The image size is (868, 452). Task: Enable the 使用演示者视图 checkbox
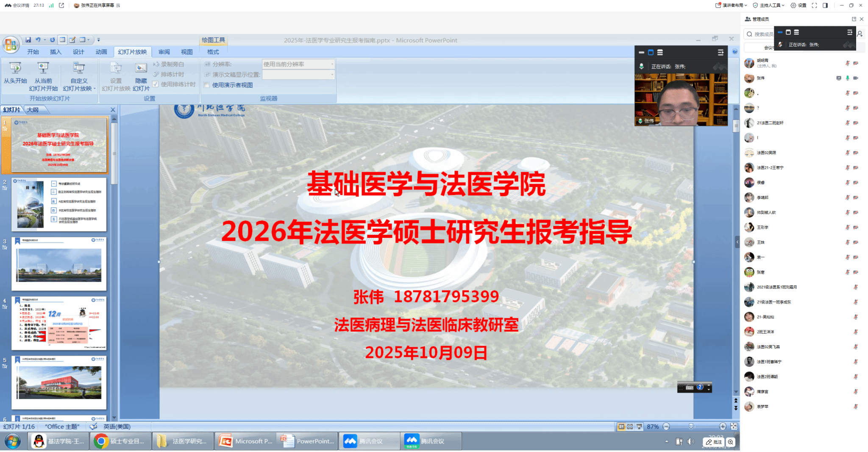tap(207, 85)
